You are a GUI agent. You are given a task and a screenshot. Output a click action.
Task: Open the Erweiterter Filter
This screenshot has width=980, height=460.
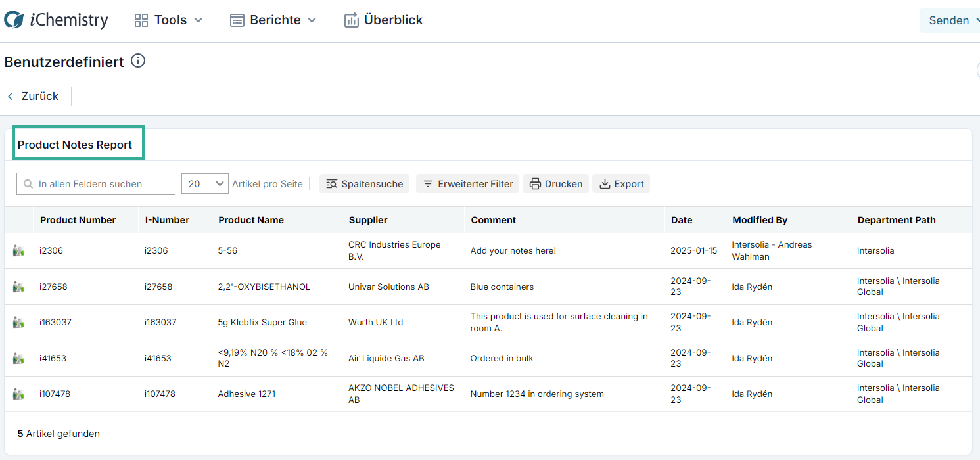pyautogui.click(x=468, y=184)
